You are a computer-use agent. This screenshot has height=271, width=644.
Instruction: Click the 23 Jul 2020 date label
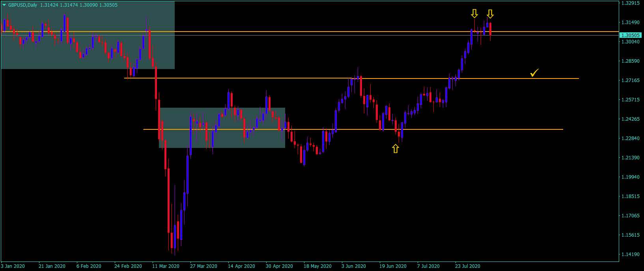click(x=468, y=266)
